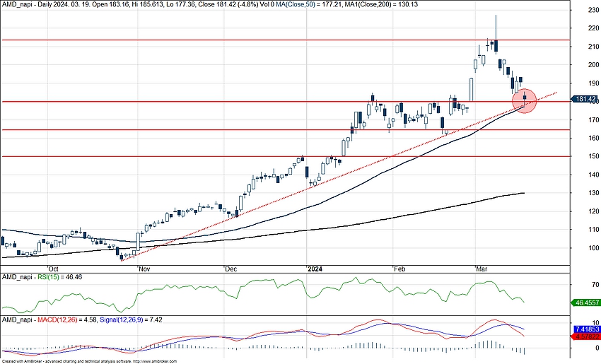The width and height of the screenshot is (601, 364).
Task: Click the 160 price axis label
Action: point(593,139)
